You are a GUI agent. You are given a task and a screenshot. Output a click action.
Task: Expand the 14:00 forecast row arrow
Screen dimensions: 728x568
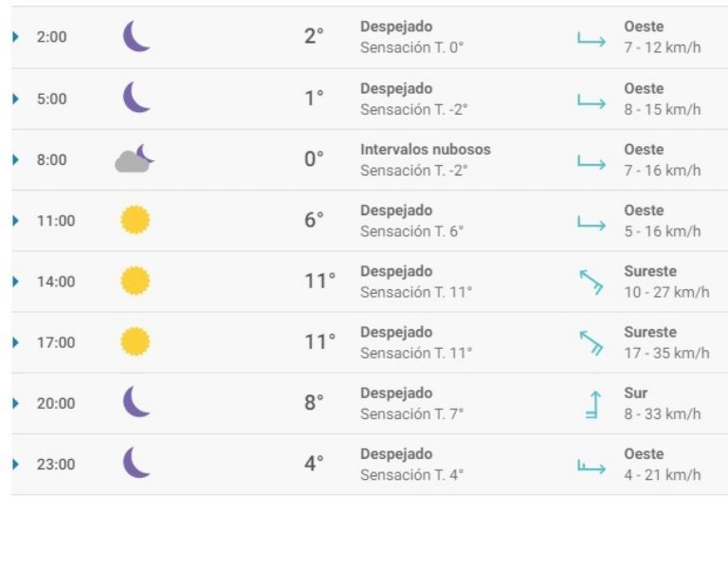pos(15,282)
